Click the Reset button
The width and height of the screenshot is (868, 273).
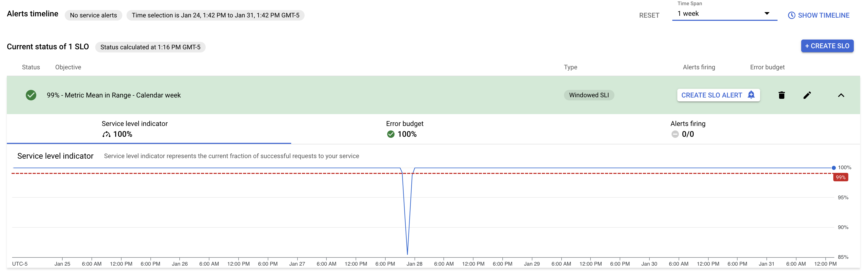coord(649,15)
